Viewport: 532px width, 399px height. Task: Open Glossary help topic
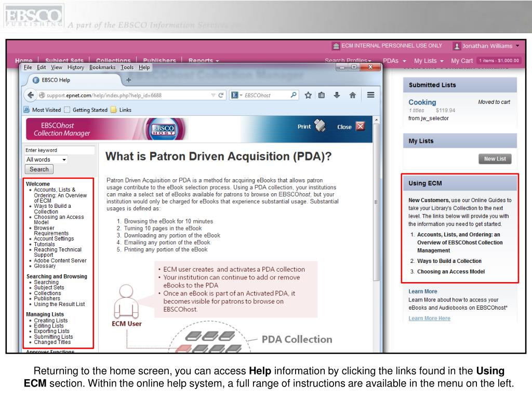[x=45, y=266]
